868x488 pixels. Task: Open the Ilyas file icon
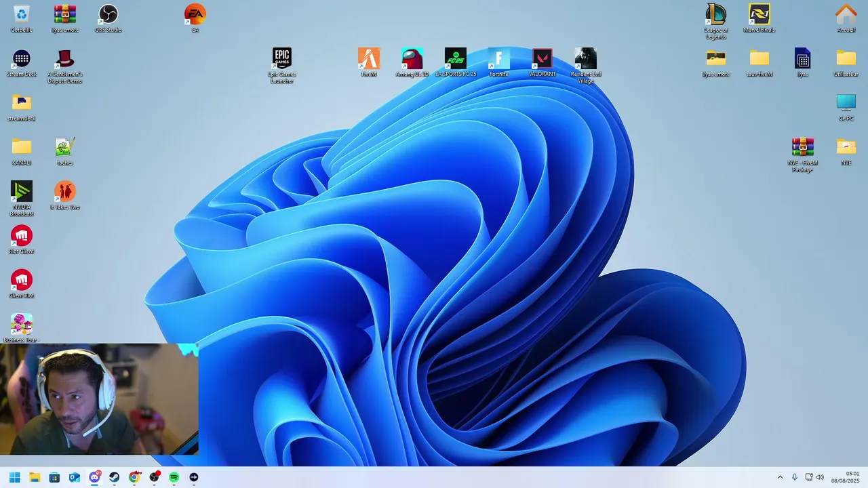(x=803, y=58)
